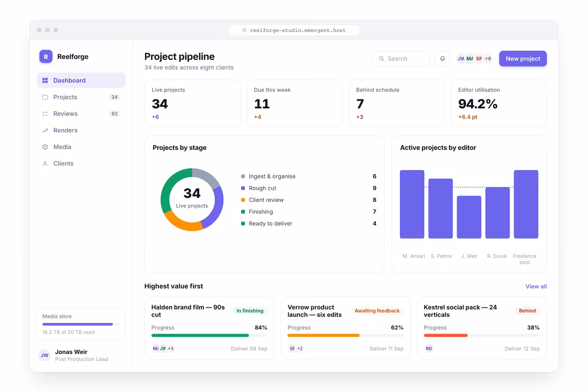
Task: Click the MA avatar on Halden card
Action: (x=156, y=349)
